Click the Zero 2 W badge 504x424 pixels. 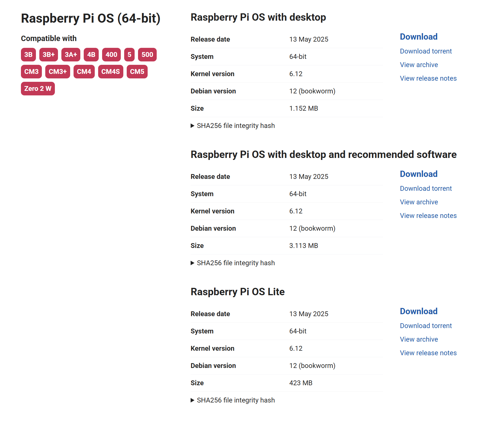pos(38,89)
